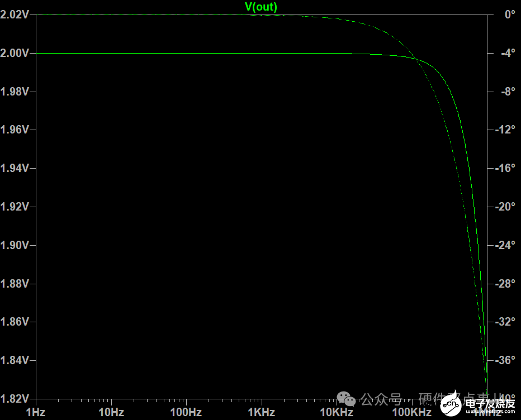Select the 1.84V tick label
Image resolution: width=521 pixels, height=420 pixels.
click(15, 360)
